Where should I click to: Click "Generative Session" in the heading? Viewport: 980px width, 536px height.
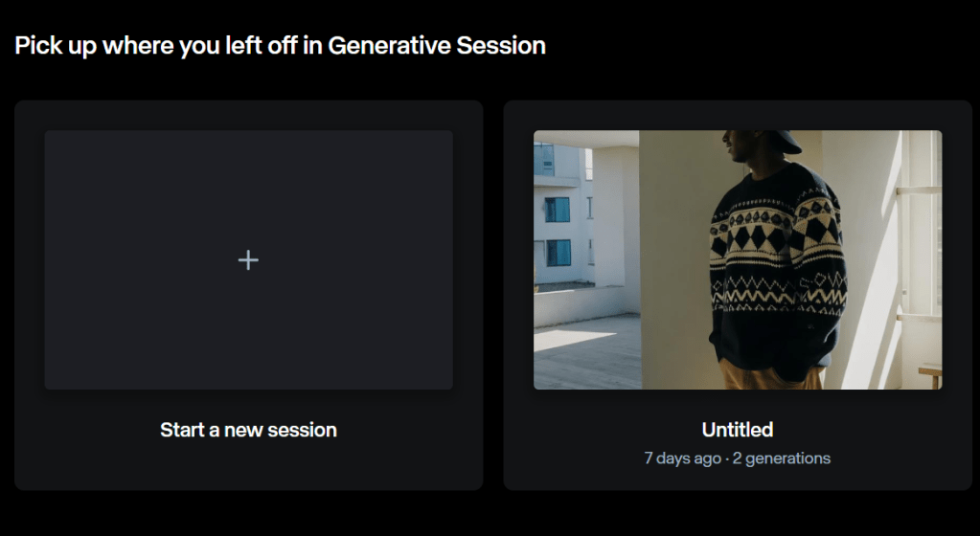(437, 45)
